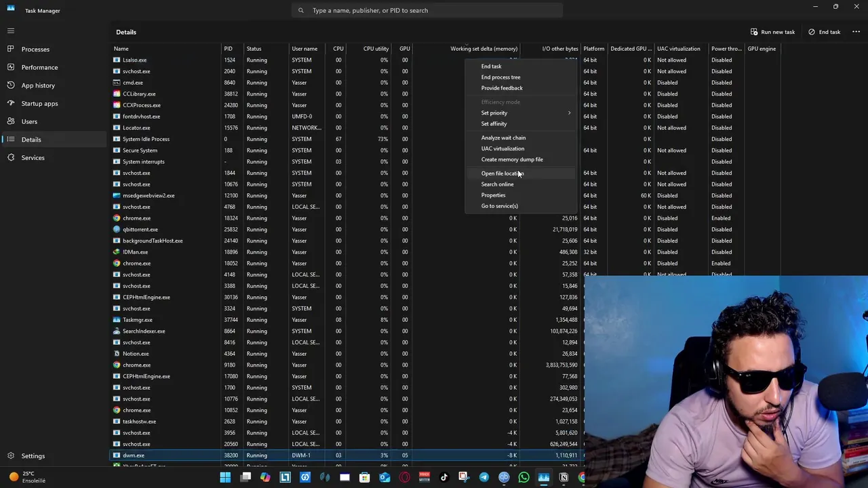Screen dimensions: 868x488
Task: Sort by Platform column header
Action: (594, 49)
